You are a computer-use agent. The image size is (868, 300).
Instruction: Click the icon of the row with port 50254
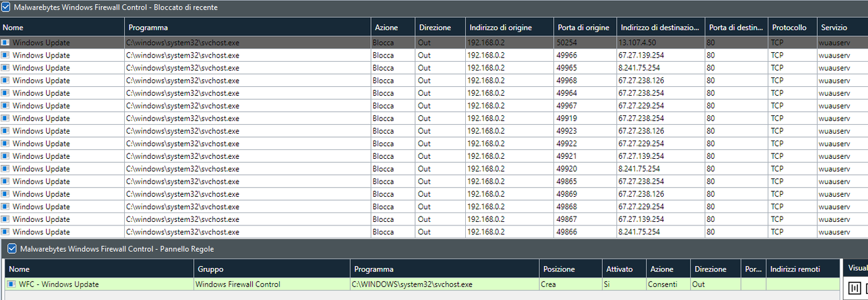coord(5,43)
